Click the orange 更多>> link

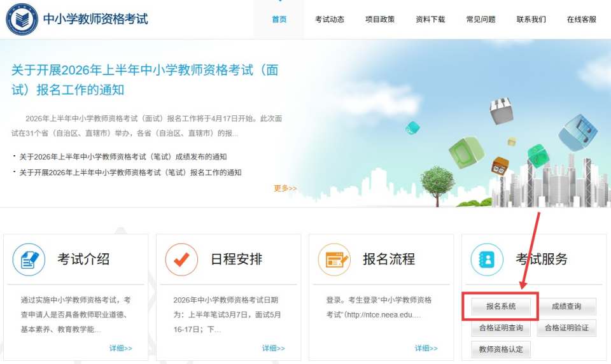point(285,188)
